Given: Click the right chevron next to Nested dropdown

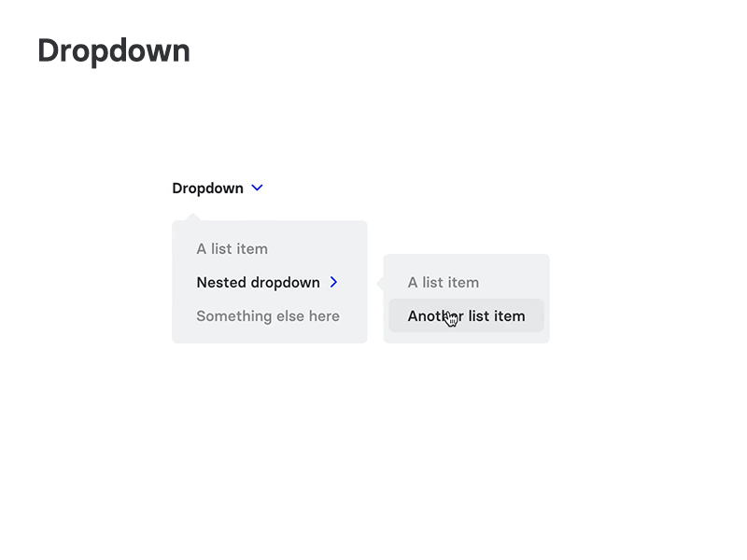Looking at the screenshot, I should tap(334, 282).
